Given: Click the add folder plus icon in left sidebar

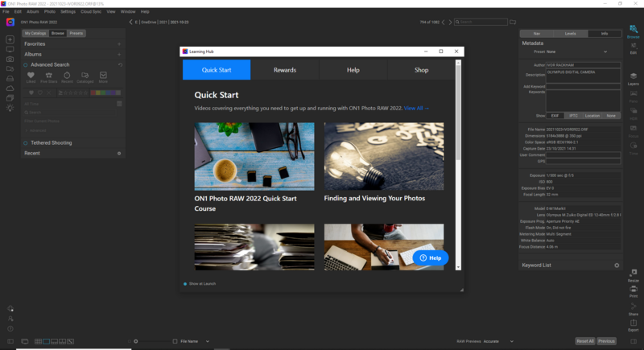Looking at the screenshot, I should pyautogui.click(x=10, y=39).
